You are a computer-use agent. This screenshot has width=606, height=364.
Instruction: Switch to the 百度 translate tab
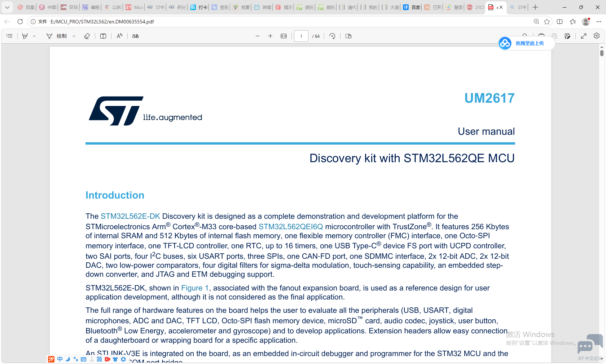[x=411, y=7]
